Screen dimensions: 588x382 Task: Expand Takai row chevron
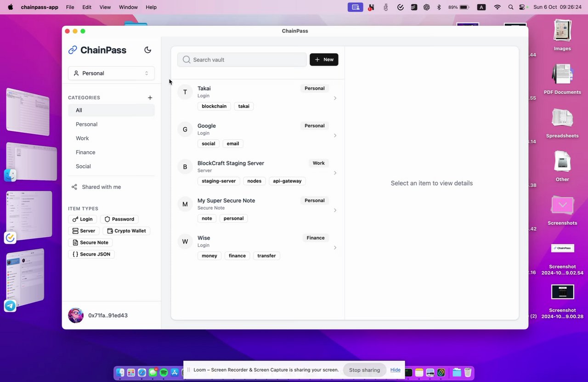(x=335, y=98)
